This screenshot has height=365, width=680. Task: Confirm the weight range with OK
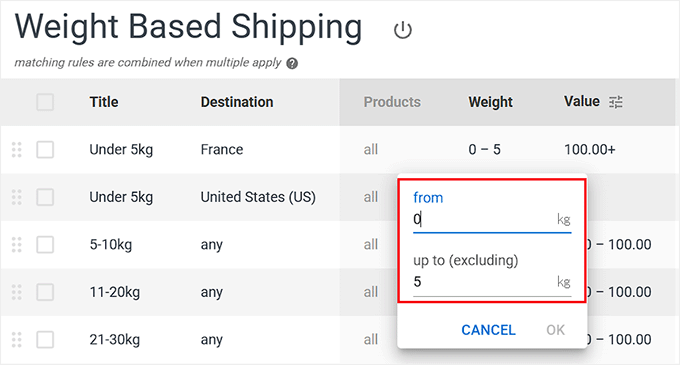click(556, 330)
